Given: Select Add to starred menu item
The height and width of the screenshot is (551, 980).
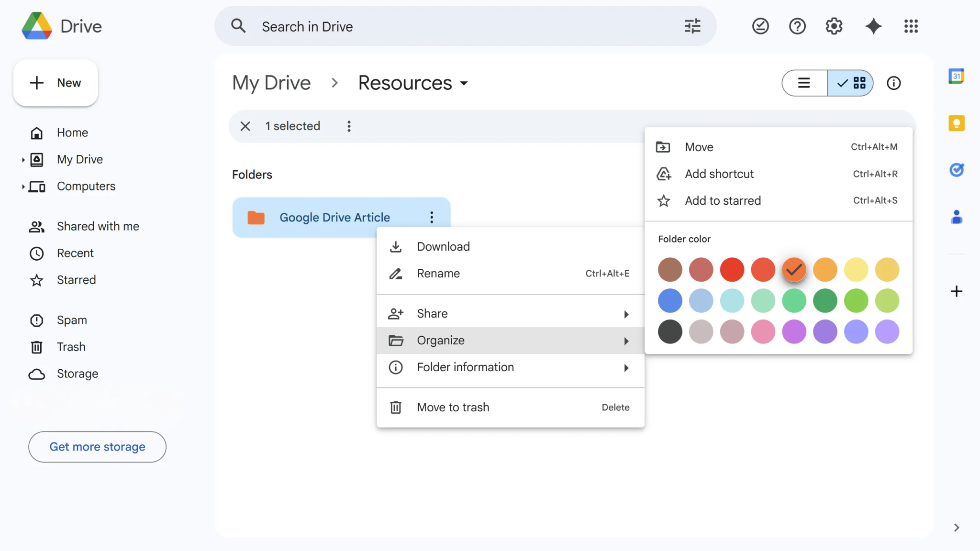Looking at the screenshot, I should pyautogui.click(x=723, y=200).
